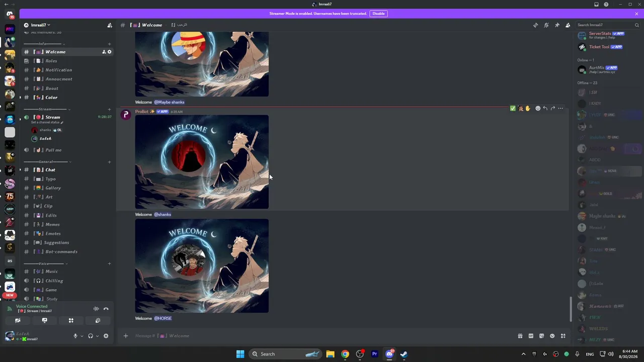Open the soundboard
The width and height of the screenshot is (644, 362).
[x=98, y=320]
